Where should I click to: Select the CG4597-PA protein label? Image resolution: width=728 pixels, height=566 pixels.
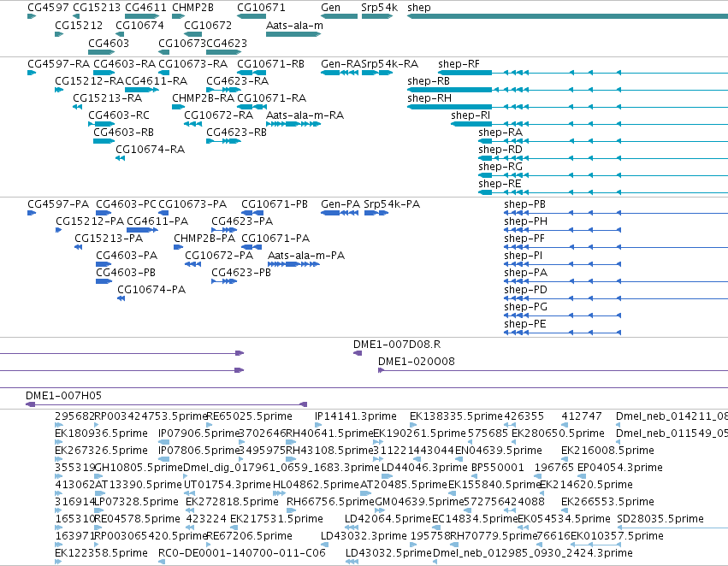click(58, 204)
